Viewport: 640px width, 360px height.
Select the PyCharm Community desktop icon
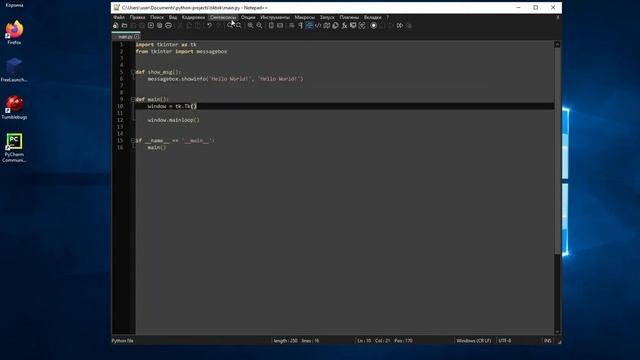[x=14, y=148]
